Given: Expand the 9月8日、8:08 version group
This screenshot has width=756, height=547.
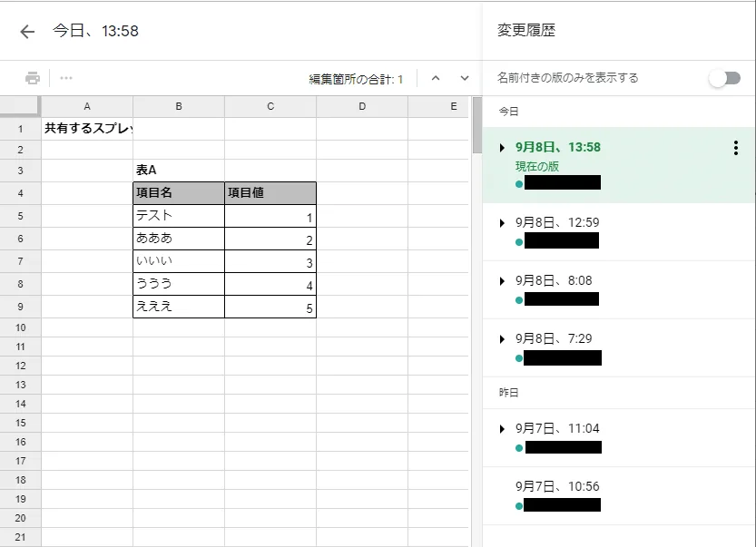Looking at the screenshot, I should tap(502, 281).
